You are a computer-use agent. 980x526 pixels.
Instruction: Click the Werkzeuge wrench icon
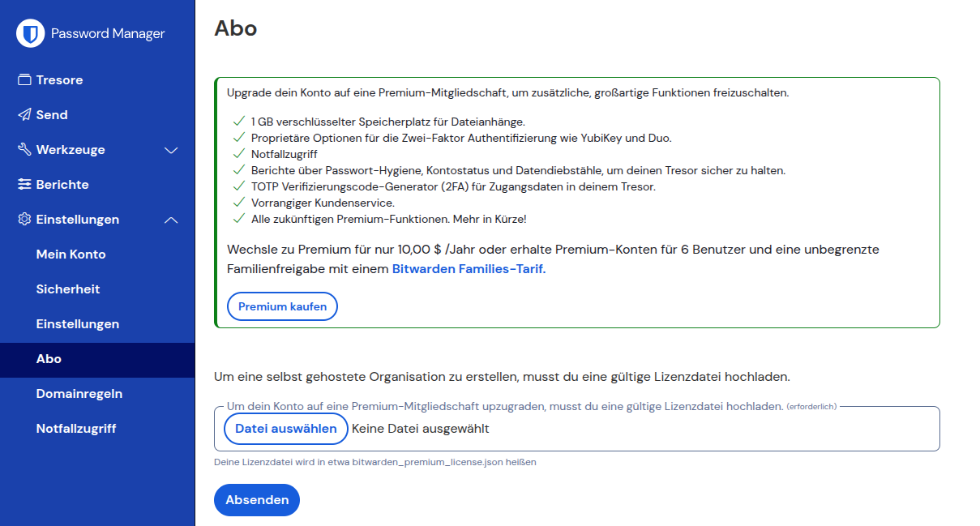pos(24,150)
